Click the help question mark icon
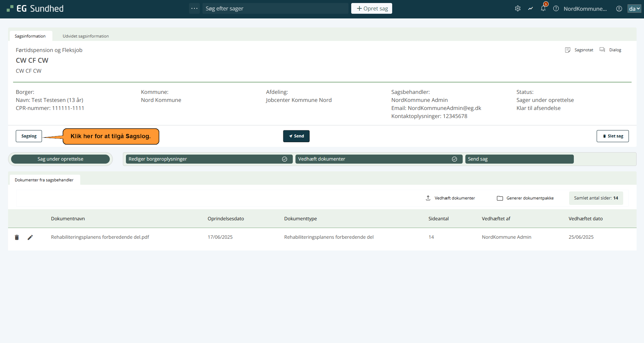Screen dimensions: 644x343 pos(556,9)
